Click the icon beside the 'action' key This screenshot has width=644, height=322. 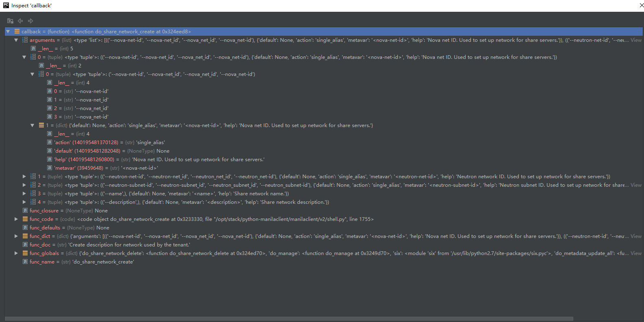(x=50, y=142)
